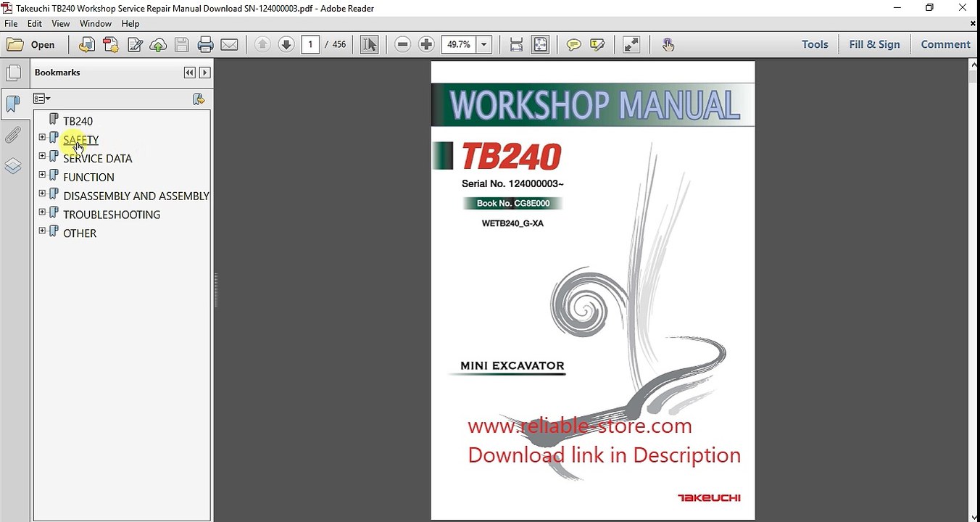The image size is (980, 522).
Task: Open the Fill and Sign pencil icon
Action: click(135, 45)
